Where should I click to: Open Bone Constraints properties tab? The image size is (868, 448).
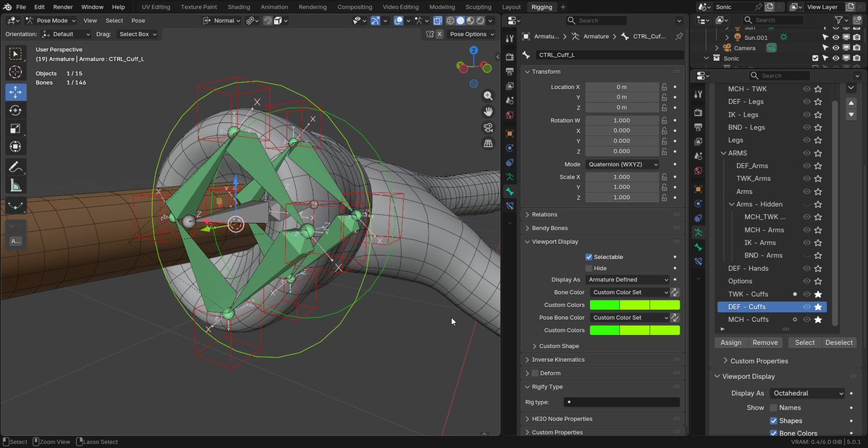510,206
